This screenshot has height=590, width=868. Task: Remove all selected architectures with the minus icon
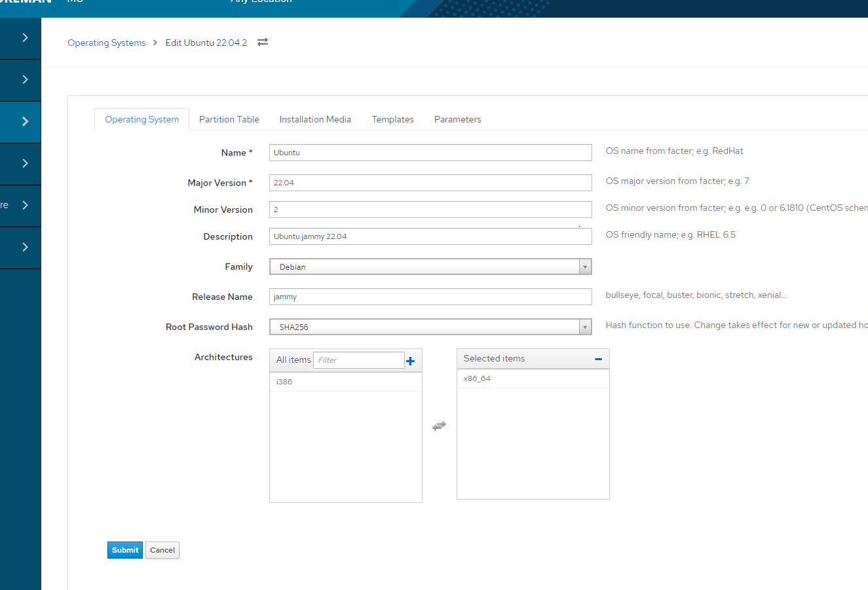pyautogui.click(x=598, y=359)
